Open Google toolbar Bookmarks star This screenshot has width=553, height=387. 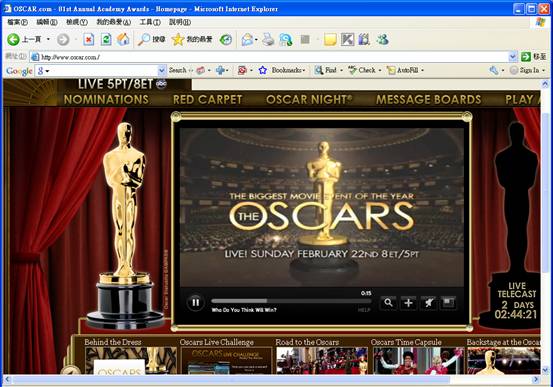tap(263, 70)
